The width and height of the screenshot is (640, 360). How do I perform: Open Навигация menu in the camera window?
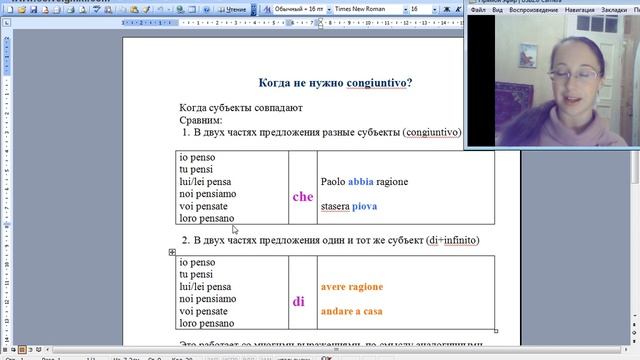[580, 9]
